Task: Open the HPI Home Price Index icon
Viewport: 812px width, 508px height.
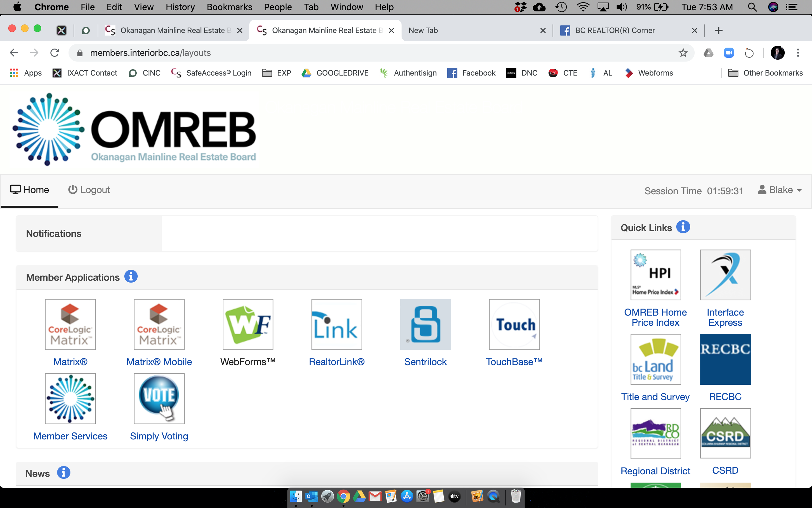Action: (x=656, y=275)
